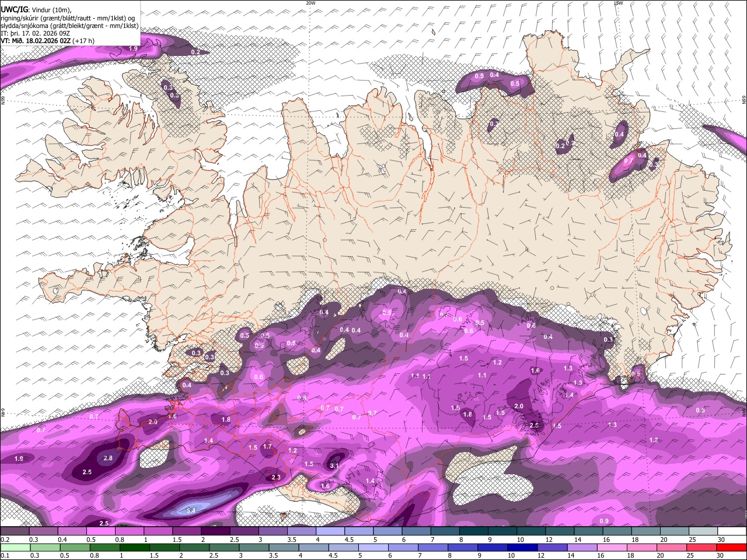The width and height of the screenshot is (747, 560).
Task: Select the 3.1 precipitation value on the map
Action: click(x=334, y=466)
